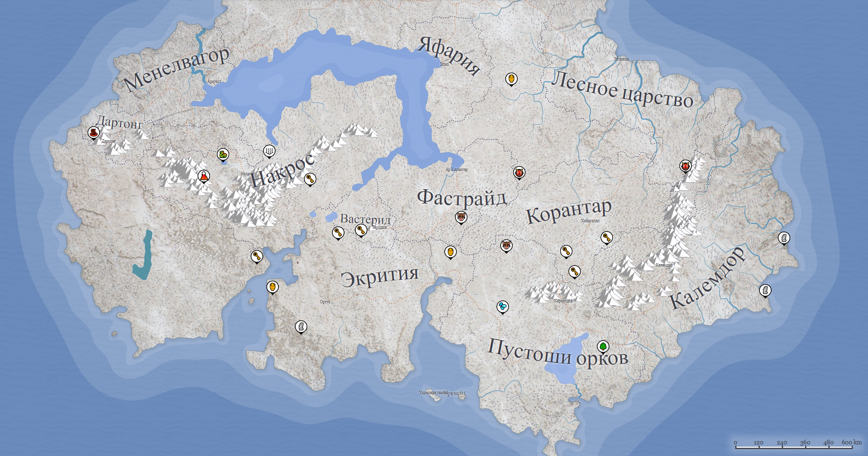Click the Пустоши орков region label
The image size is (868, 456).
558,353
